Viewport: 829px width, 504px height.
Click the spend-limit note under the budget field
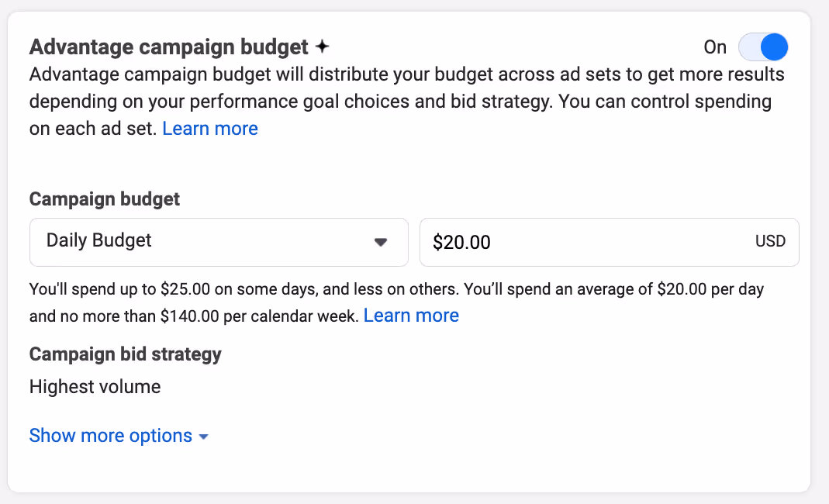396,302
